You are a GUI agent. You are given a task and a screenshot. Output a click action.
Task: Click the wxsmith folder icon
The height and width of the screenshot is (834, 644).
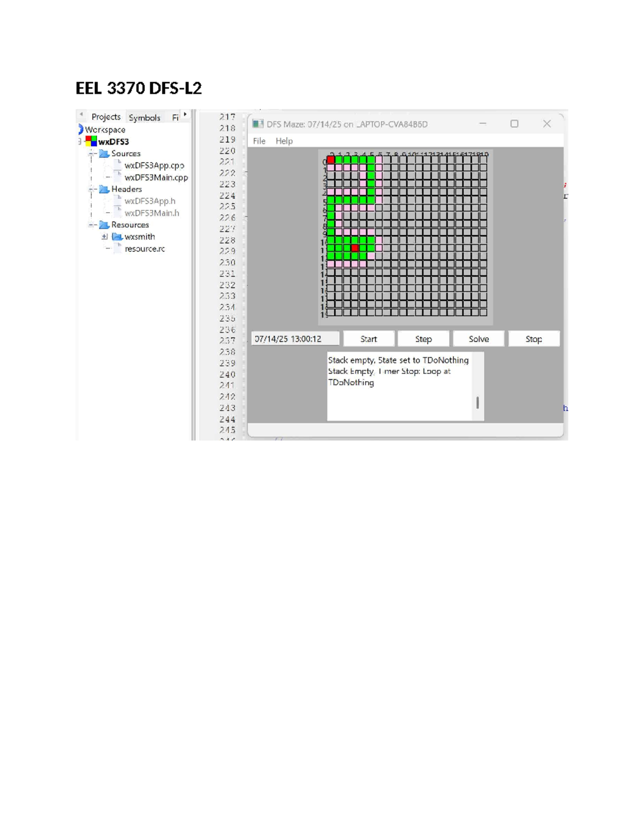point(118,236)
